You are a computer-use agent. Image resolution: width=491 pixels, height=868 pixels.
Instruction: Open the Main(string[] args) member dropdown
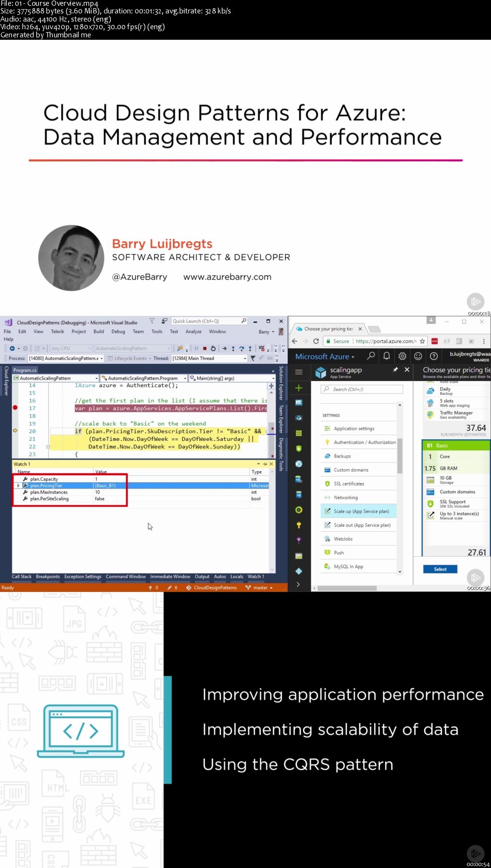pos(232,378)
